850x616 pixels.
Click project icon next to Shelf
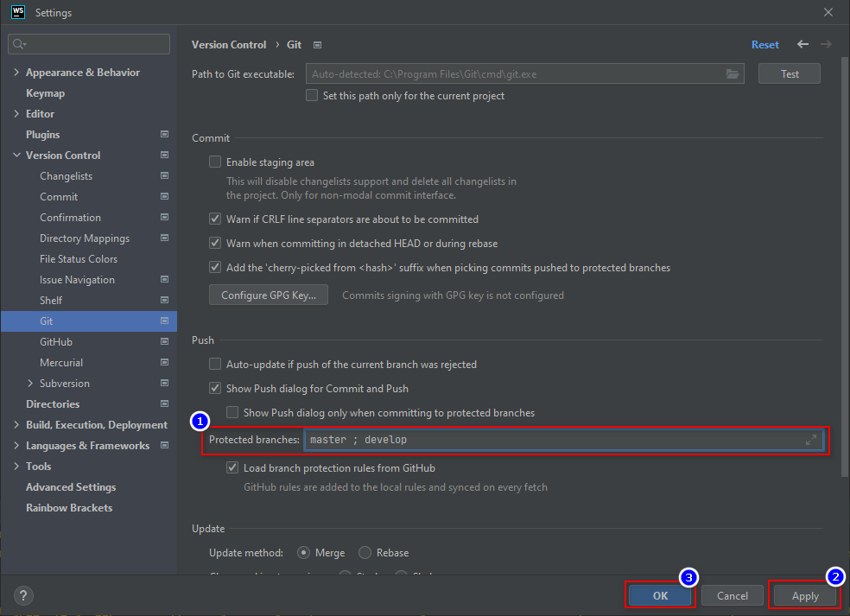165,300
